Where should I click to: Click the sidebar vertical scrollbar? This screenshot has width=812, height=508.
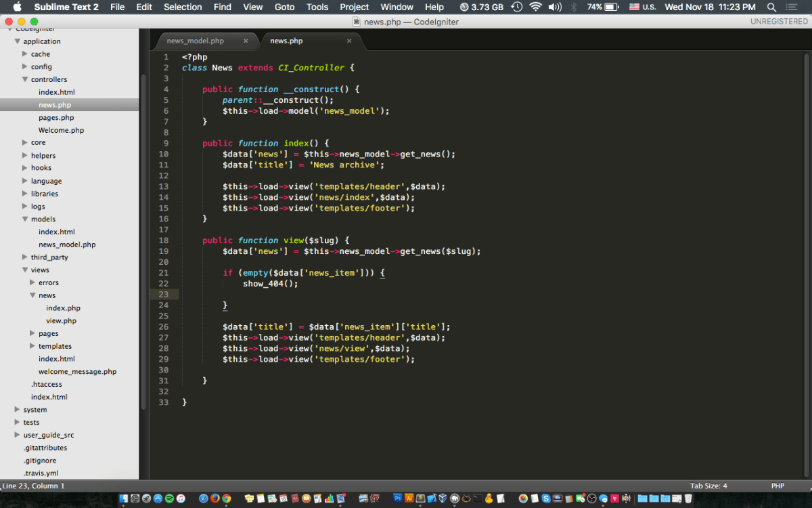point(143,240)
